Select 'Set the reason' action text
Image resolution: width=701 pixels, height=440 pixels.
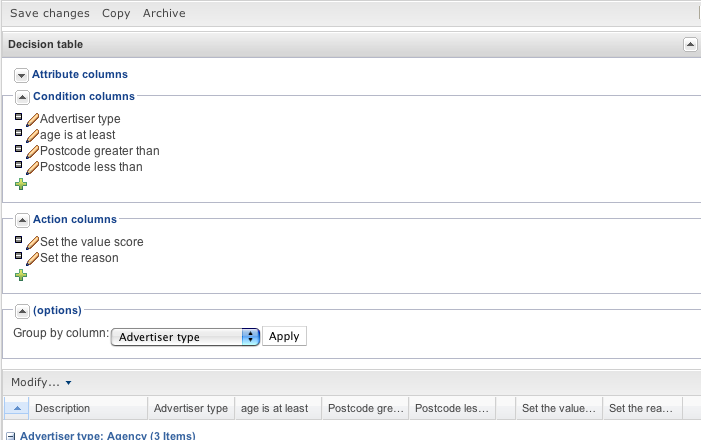pos(79,258)
